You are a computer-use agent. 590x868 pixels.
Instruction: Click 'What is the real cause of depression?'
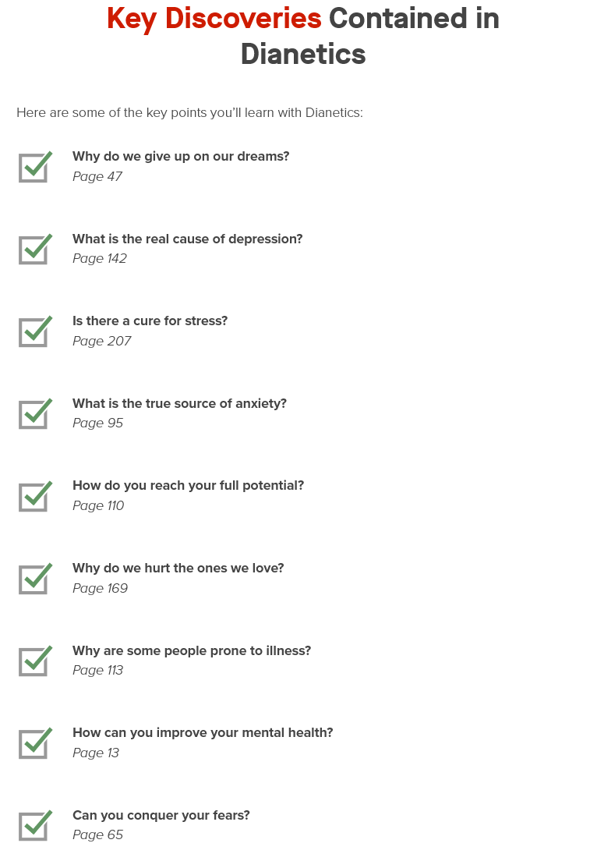click(187, 239)
